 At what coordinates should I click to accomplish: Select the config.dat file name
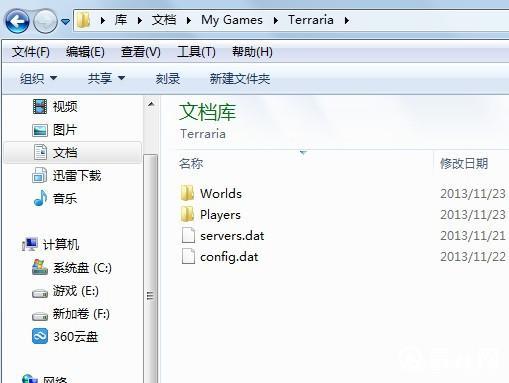tap(229, 257)
